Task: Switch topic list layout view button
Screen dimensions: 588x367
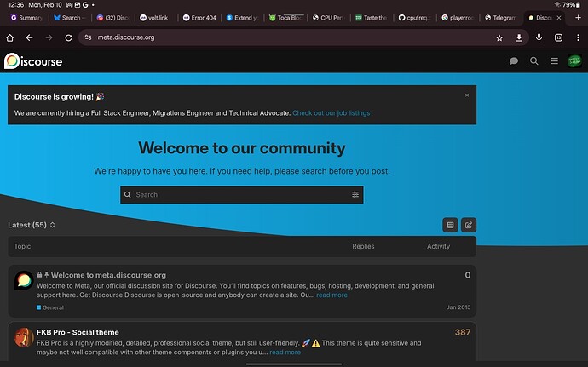Action: [x=450, y=225]
